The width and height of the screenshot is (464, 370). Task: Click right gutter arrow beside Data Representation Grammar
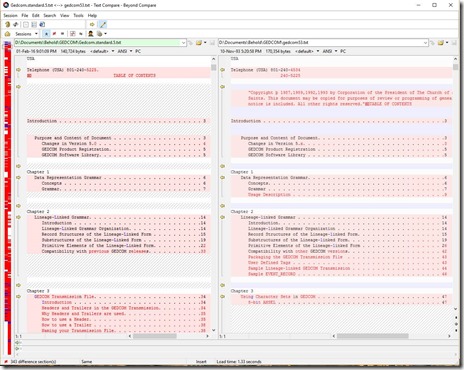coord(222,178)
